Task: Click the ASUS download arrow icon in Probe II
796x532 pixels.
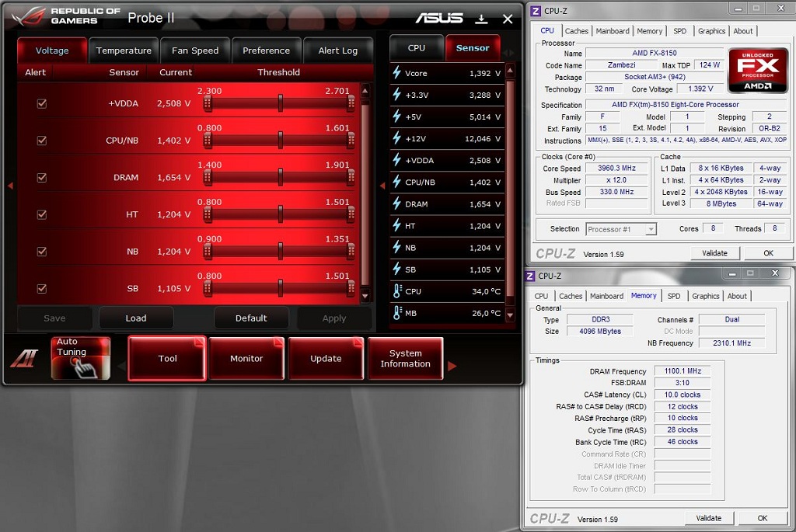Action: [481, 19]
